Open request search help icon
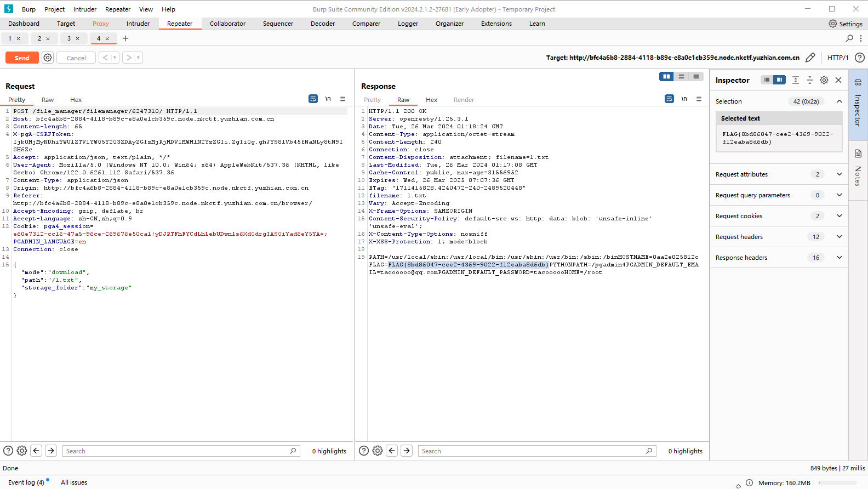 click(8, 451)
